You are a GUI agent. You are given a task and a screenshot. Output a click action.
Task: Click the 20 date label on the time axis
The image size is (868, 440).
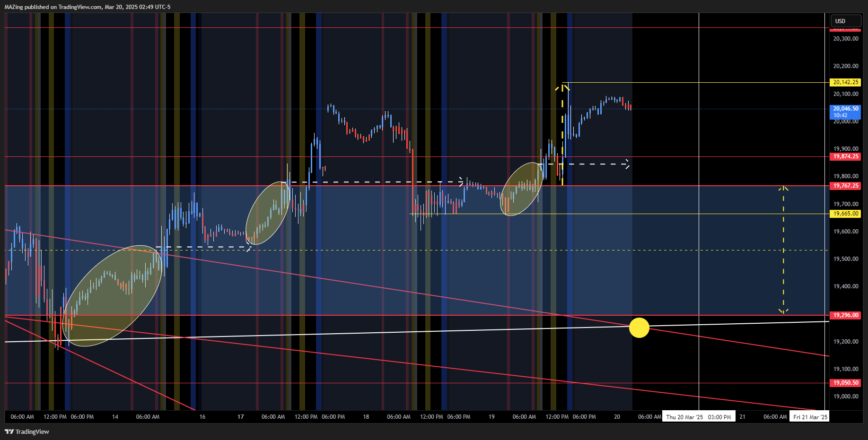[617, 417]
